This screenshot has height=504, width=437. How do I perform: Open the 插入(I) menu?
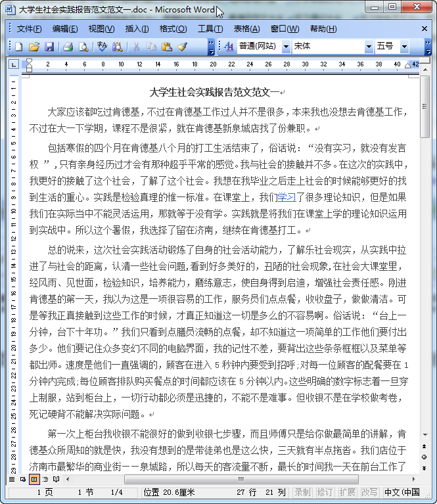137,29
